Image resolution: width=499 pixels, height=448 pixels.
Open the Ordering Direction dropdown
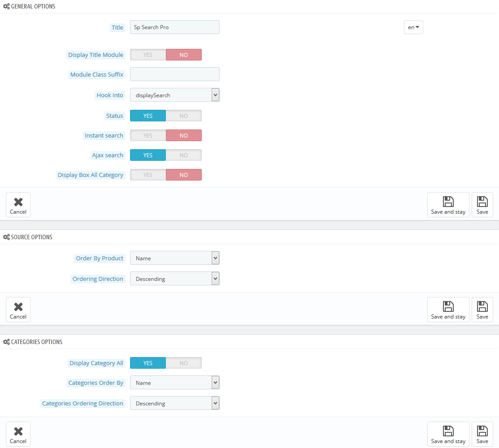[175, 279]
